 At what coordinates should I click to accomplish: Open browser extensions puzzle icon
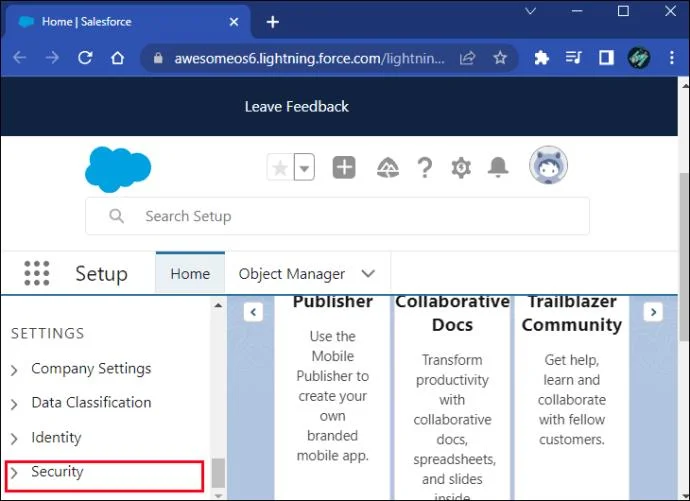coord(541,58)
